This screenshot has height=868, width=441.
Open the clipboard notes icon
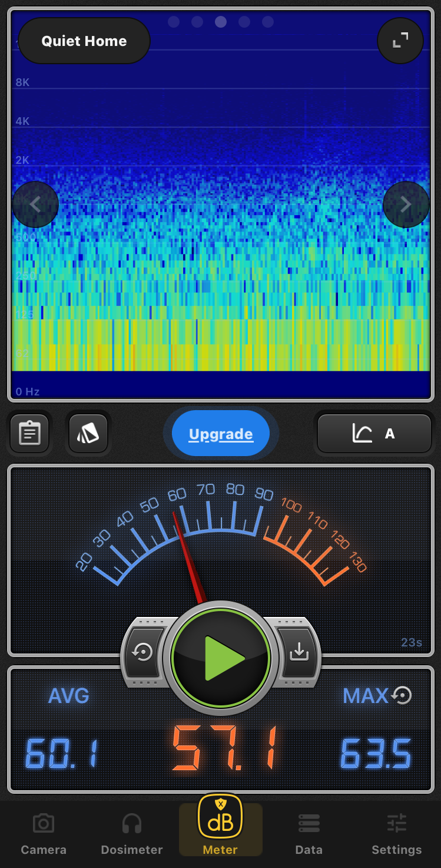[x=29, y=434]
